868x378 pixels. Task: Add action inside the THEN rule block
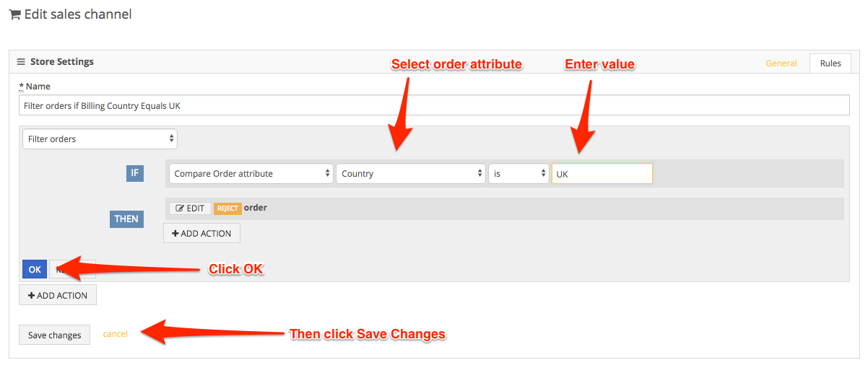point(201,233)
